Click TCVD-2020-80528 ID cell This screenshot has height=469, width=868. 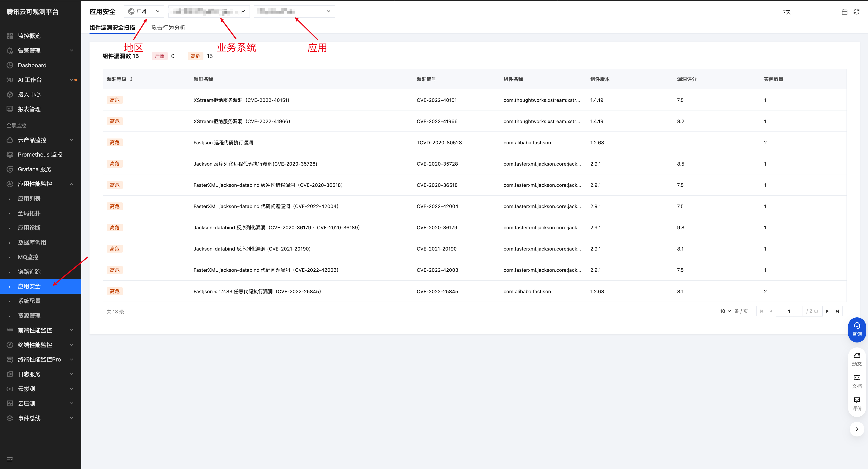(439, 142)
